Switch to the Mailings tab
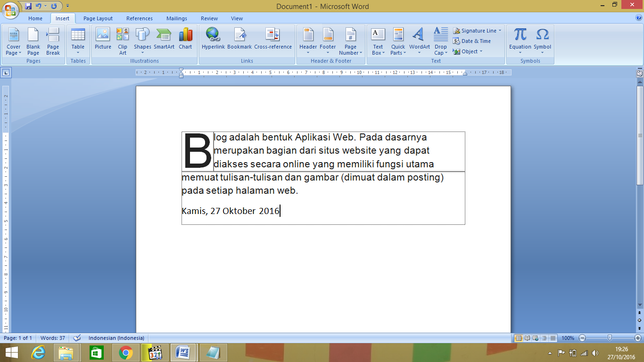 coord(177,18)
